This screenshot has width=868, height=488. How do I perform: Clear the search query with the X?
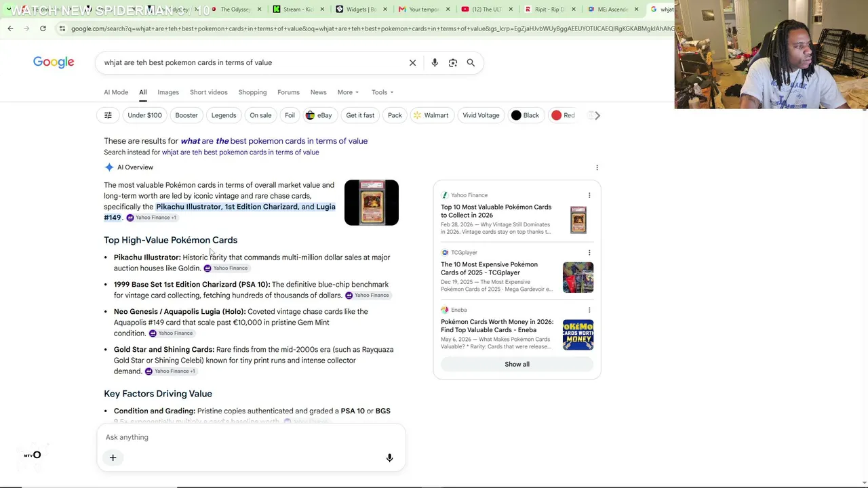[412, 63]
